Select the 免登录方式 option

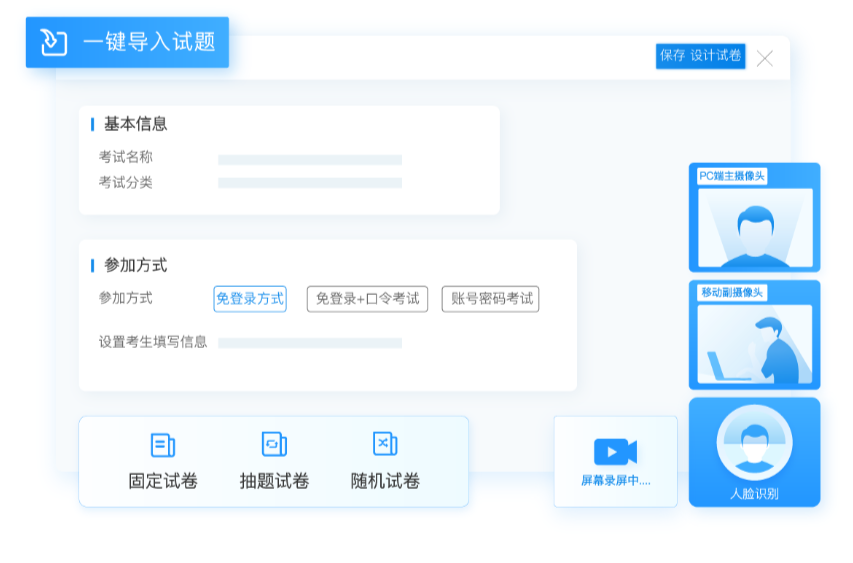[x=250, y=299]
